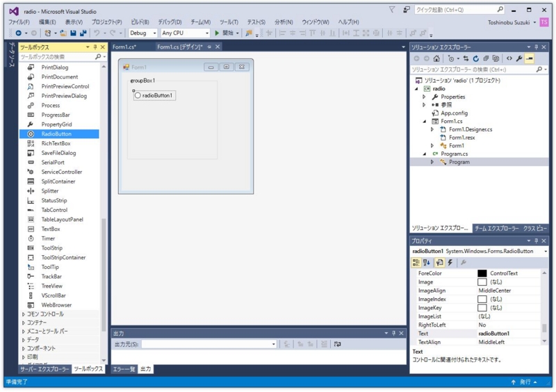Click the 発行 publish button in status bar
The width and height of the screenshot is (556, 392).
coord(525,382)
